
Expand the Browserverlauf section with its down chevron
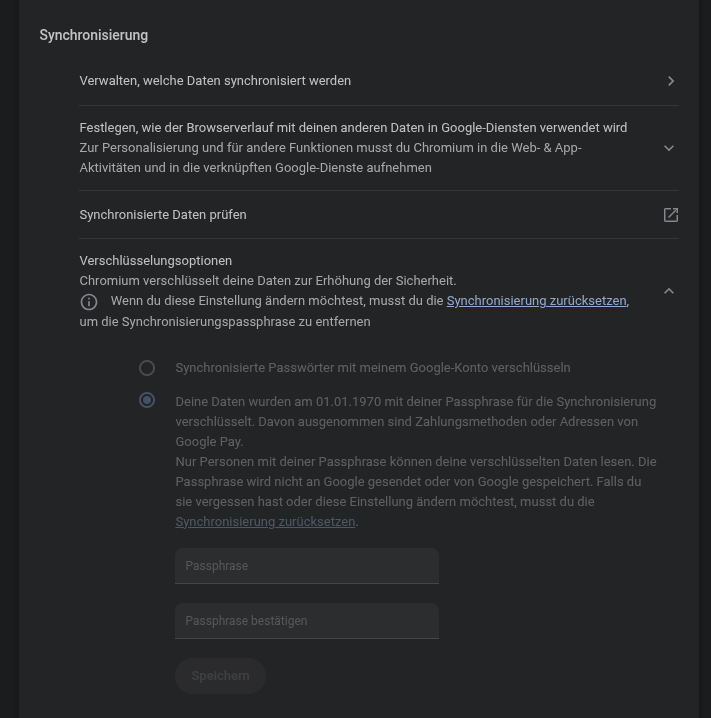coord(669,148)
